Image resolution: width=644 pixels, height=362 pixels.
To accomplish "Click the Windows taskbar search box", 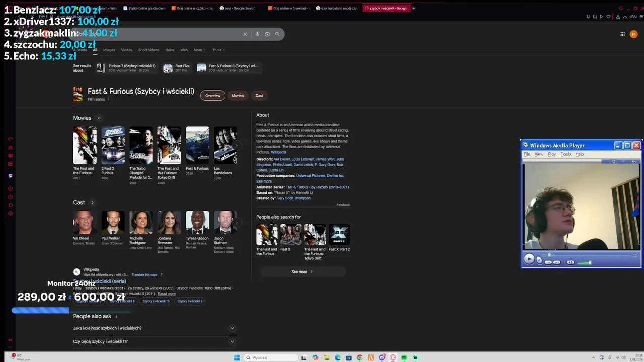I will (x=271, y=357).
